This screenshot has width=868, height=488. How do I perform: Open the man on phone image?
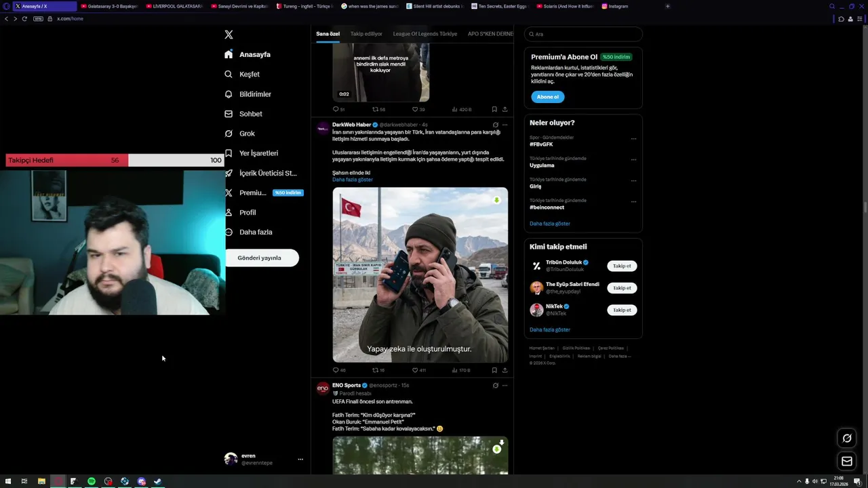(x=420, y=274)
